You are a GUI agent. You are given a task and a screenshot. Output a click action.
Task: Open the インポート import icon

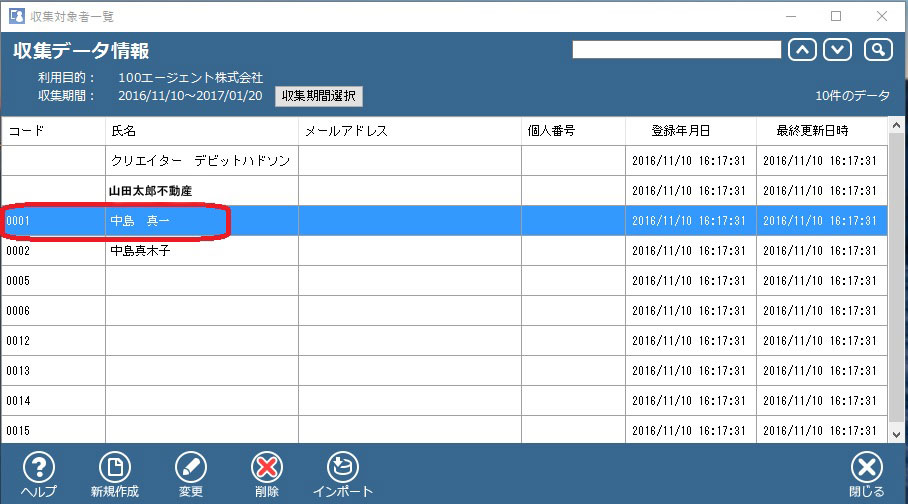tap(342, 468)
